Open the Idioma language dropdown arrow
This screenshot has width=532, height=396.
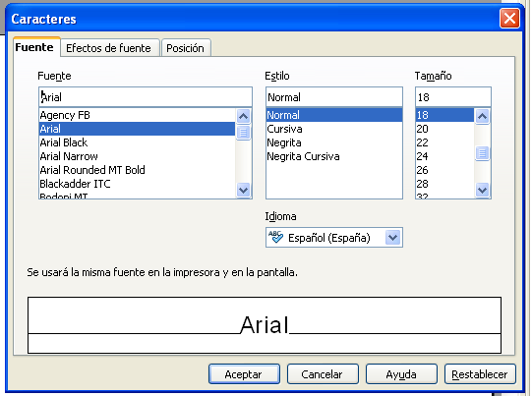click(x=393, y=238)
